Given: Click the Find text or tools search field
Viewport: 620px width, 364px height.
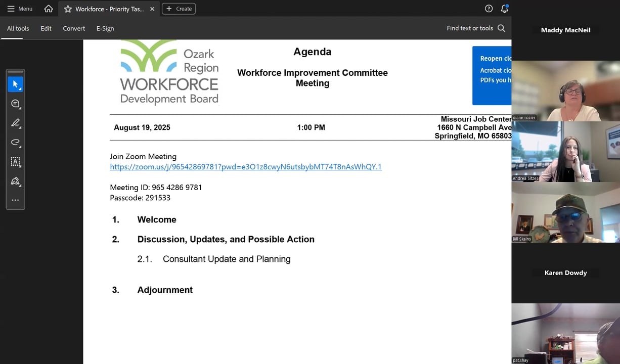Looking at the screenshot, I should [x=470, y=28].
